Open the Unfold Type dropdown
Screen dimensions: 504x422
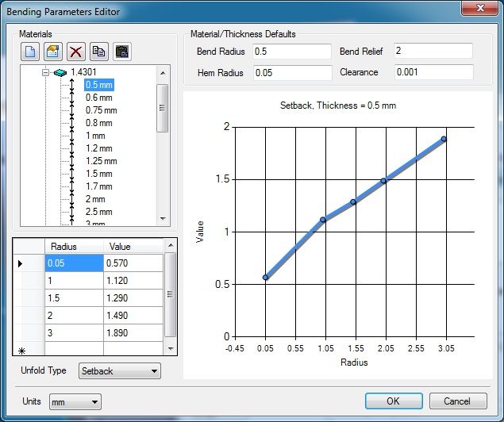(x=119, y=370)
